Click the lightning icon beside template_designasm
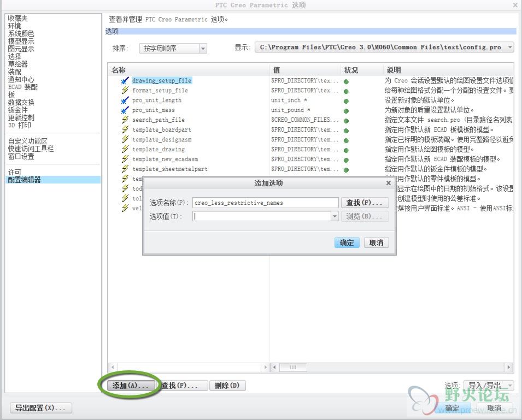 (125, 139)
